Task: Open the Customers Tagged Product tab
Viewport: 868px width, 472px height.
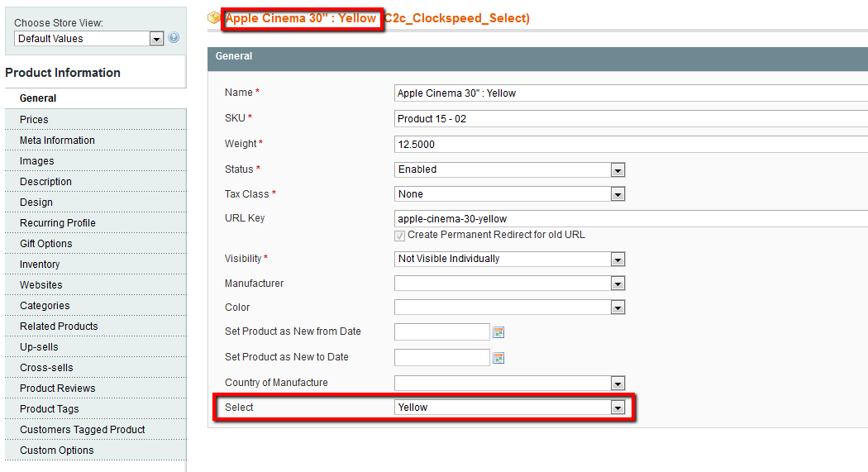Action: tap(96, 429)
